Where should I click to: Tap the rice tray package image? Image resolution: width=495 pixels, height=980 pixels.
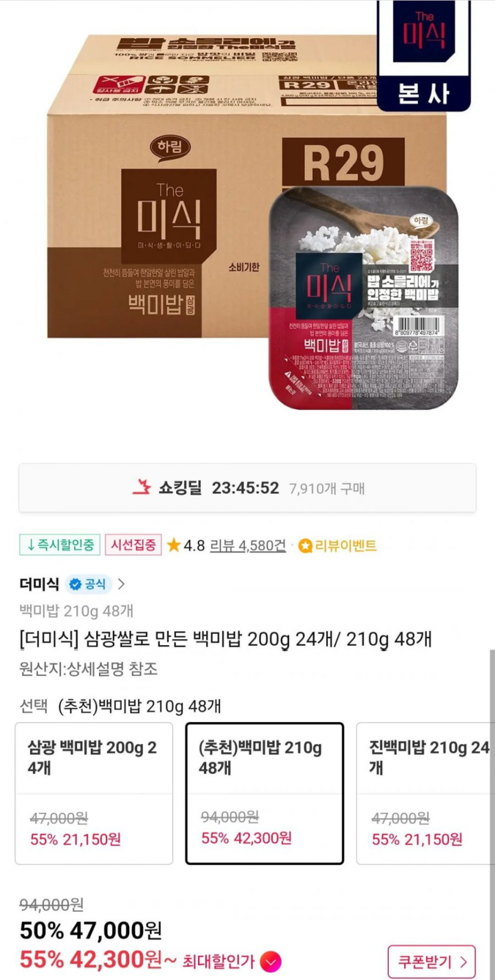pyautogui.click(x=363, y=297)
